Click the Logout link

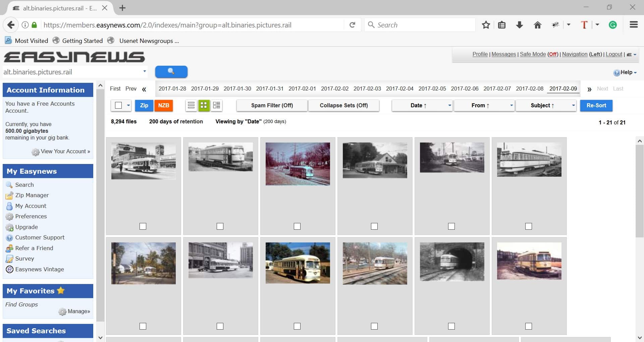(614, 54)
